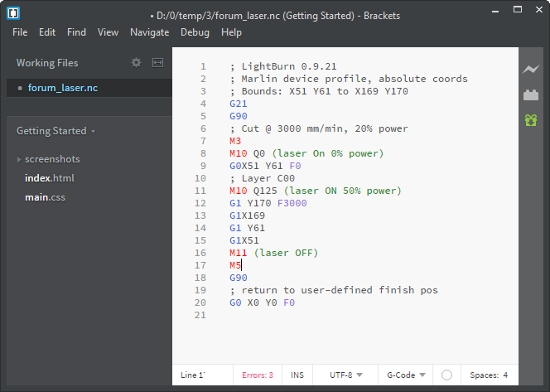Viewport: 550px width, 392px height.
Task: Open Working Files settings gear
Action: 136,63
